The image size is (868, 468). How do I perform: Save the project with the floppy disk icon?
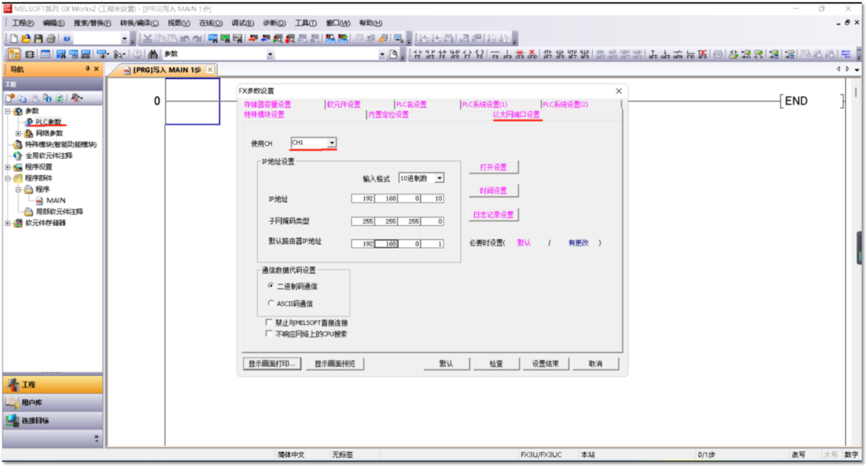38,39
